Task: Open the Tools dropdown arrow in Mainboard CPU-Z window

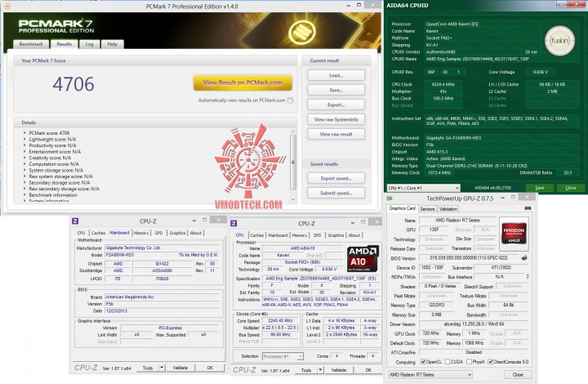Action: [162, 368]
